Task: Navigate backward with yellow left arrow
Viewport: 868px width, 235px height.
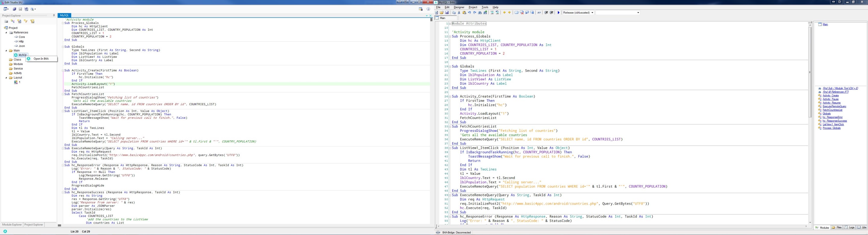Action: click(x=505, y=13)
